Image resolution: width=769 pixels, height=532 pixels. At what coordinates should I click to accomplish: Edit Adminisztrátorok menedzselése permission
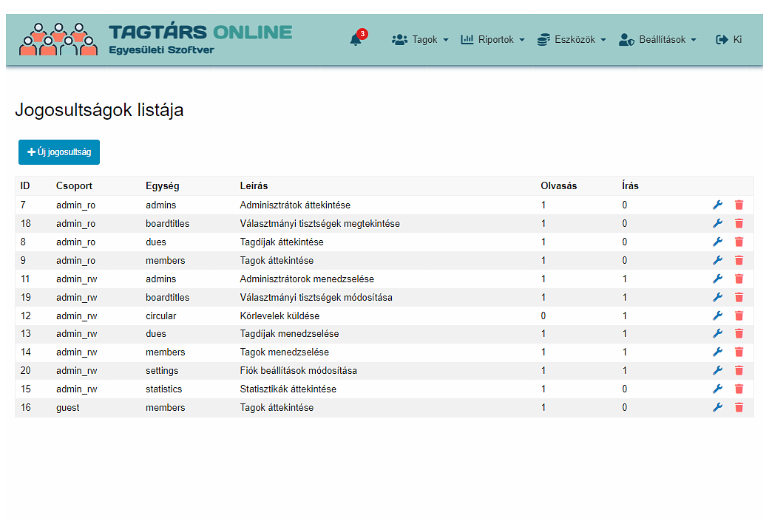point(717,279)
